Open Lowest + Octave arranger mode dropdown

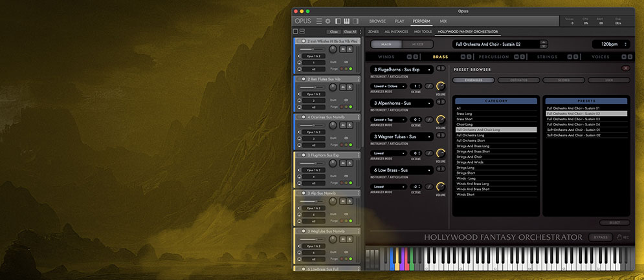pos(388,86)
